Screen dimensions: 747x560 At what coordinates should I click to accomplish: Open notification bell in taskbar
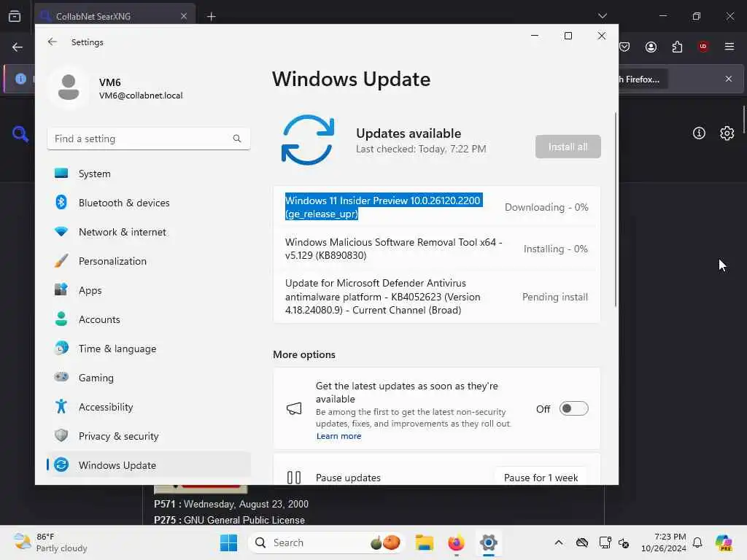point(697,542)
